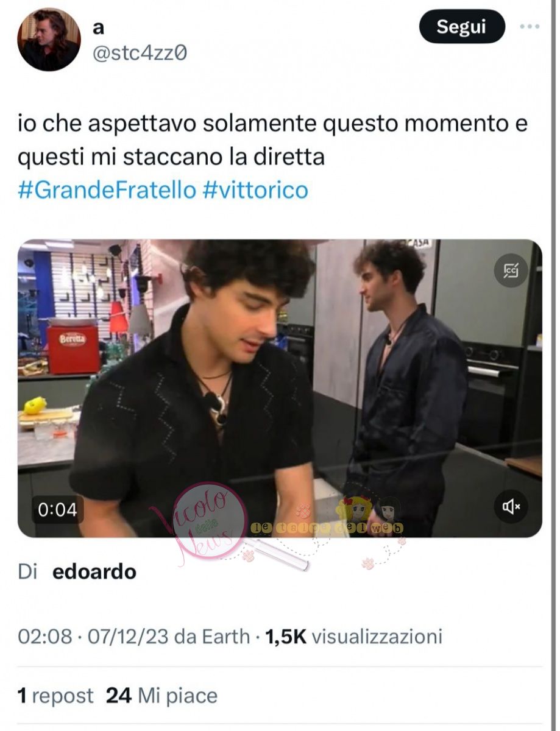View the 24 Mi piace likes list
This screenshot has width=560, height=731.
pos(161,696)
